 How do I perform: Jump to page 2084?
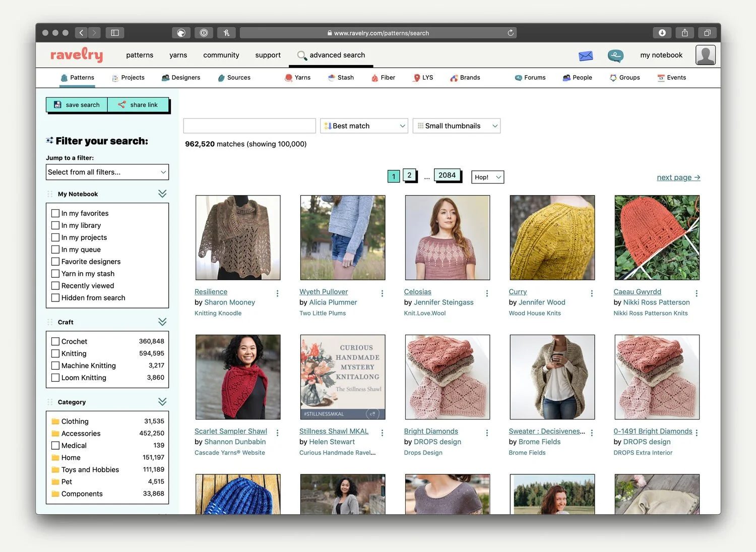coord(447,175)
